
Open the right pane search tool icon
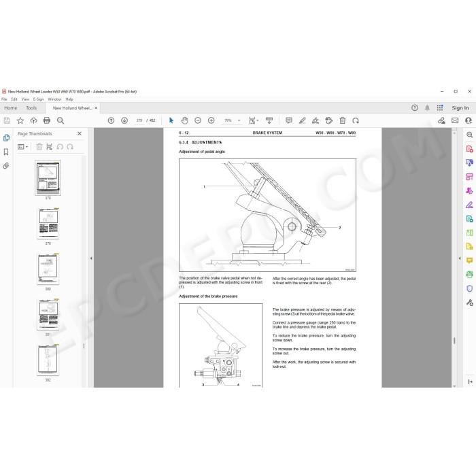coord(470,135)
